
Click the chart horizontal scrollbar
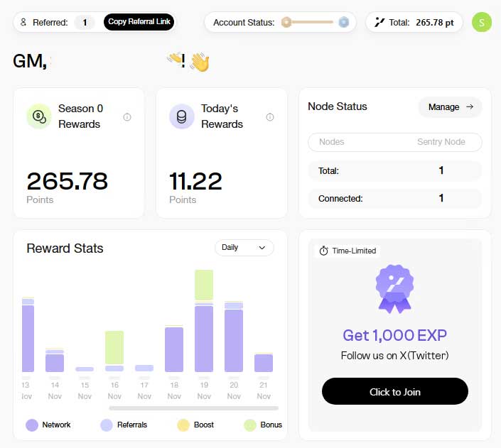[x=193, y=408]
